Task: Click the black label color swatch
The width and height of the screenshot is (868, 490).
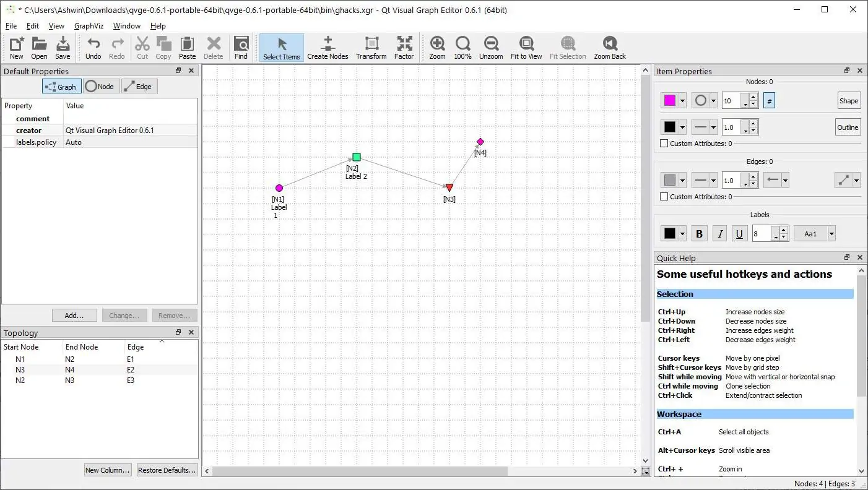Action: pyautogui.click(x=670, y=234)
